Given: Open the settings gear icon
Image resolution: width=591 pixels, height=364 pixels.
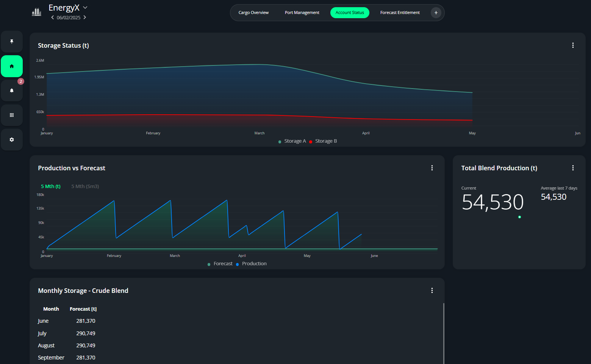Looking at the screenshot, I should [12, 140].
